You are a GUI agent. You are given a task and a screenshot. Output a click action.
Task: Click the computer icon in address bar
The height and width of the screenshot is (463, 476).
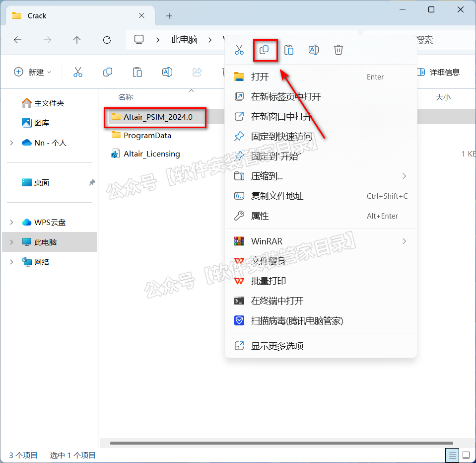(x=139, y=40)
